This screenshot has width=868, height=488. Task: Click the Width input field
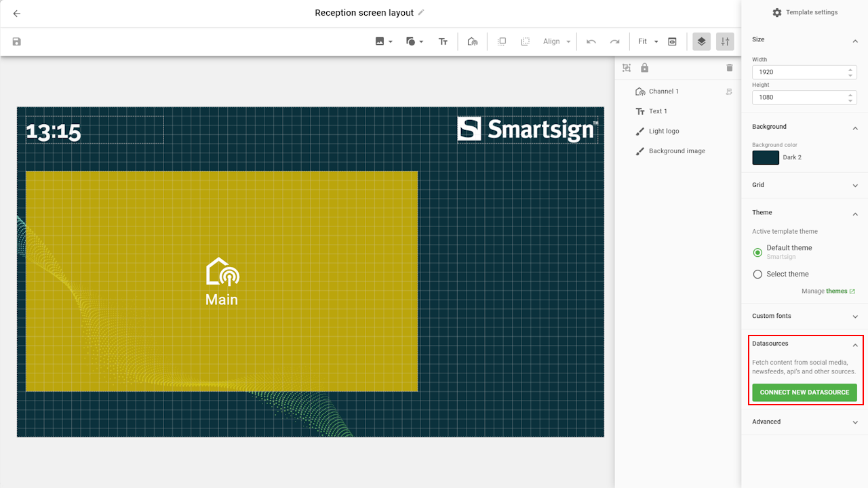point(800,72)
